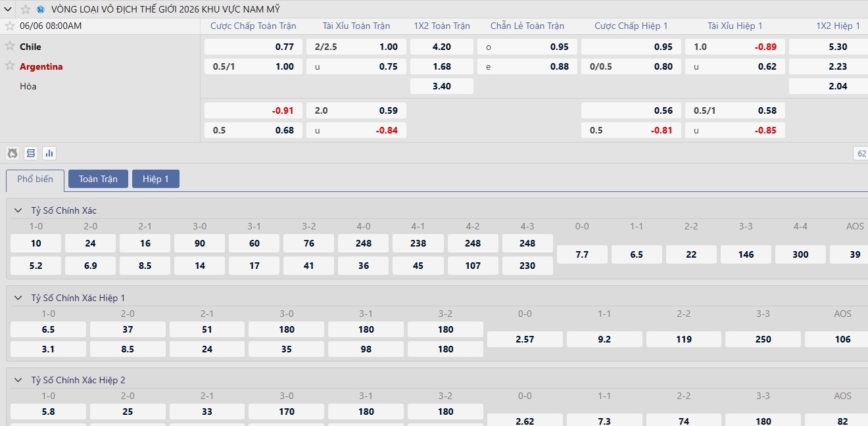The image size is (868, 426).
Task: Select the draw 1X2 odds 3.40
Action: coord(441,86)
